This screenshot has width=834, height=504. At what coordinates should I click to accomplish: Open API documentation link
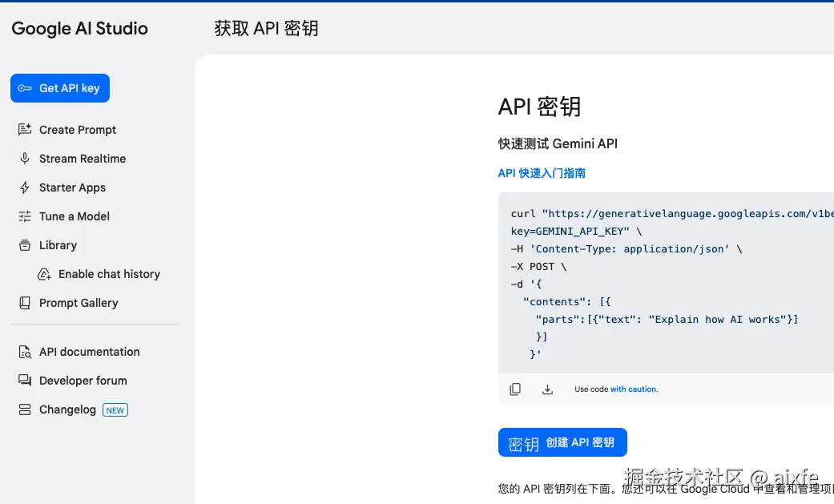[x=90, y=352]
